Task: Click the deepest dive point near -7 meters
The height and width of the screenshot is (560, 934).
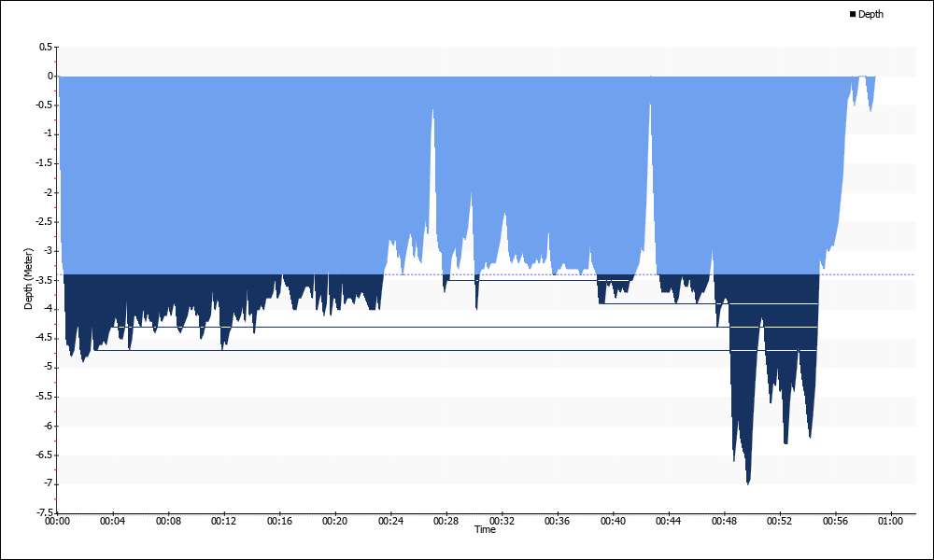Action: [747, 483]
